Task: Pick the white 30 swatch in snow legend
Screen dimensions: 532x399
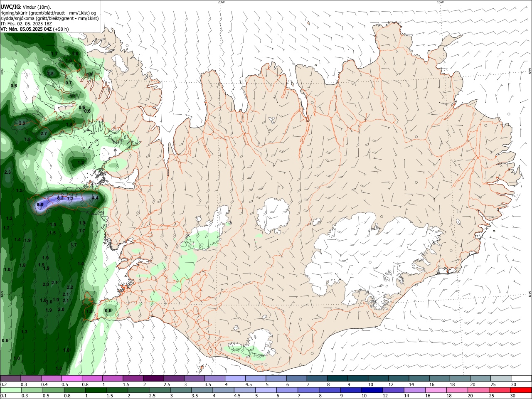Action: pyautogui.click(x=522, y=378)
